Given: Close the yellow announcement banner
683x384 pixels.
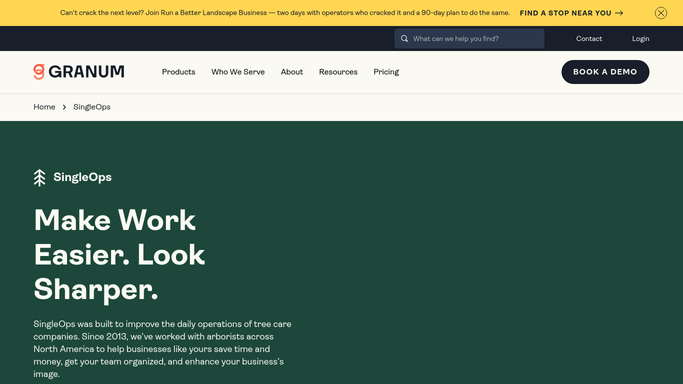Looking at the screenshot, I should coord(660,13).
